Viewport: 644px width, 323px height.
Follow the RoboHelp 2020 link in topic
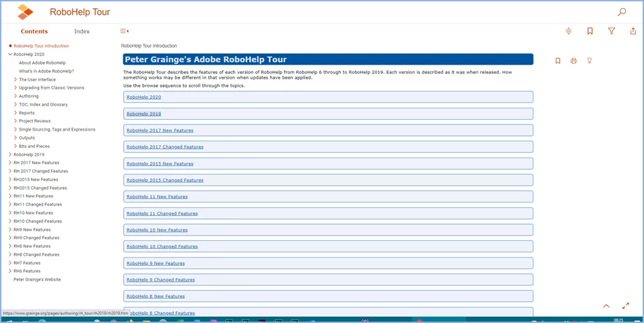pyautogui.click(x=143, y=98)
